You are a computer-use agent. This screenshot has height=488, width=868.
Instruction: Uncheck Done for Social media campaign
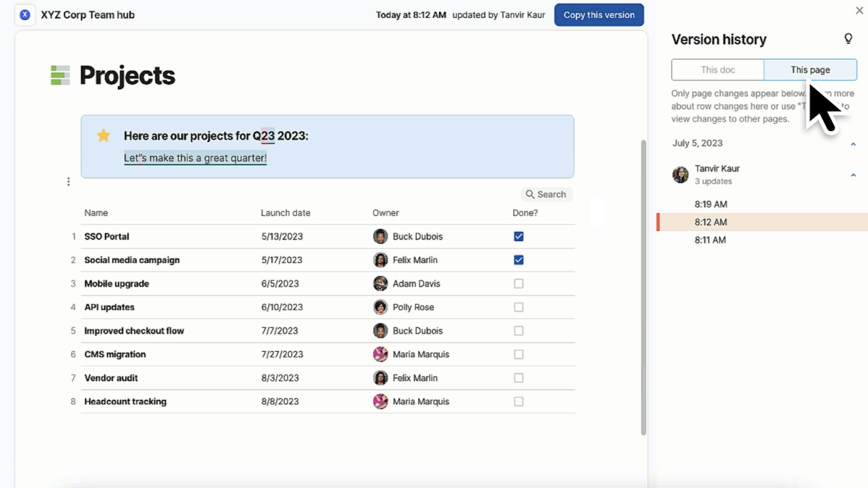point(519,260)
